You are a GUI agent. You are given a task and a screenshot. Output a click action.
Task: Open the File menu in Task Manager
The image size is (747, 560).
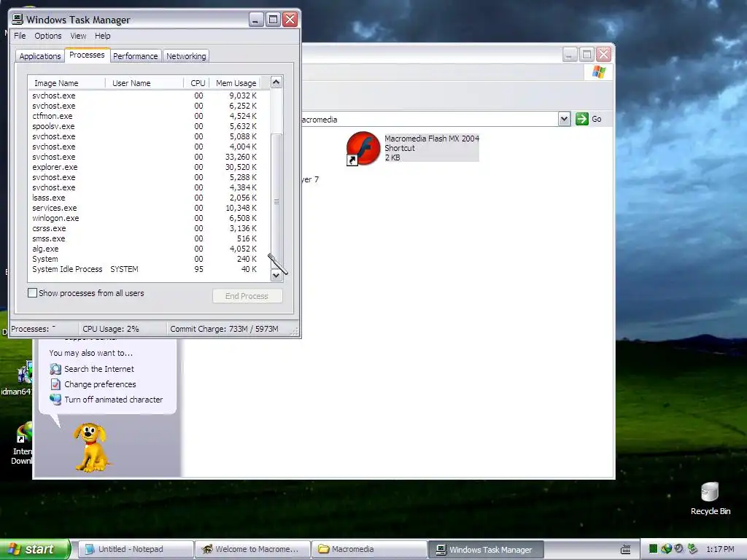point(20,36)
